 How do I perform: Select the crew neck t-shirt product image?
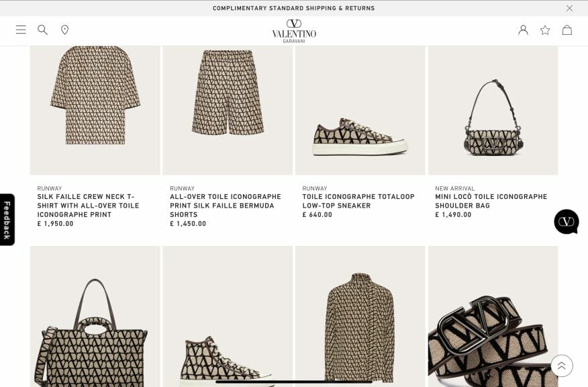coord(95,110)
